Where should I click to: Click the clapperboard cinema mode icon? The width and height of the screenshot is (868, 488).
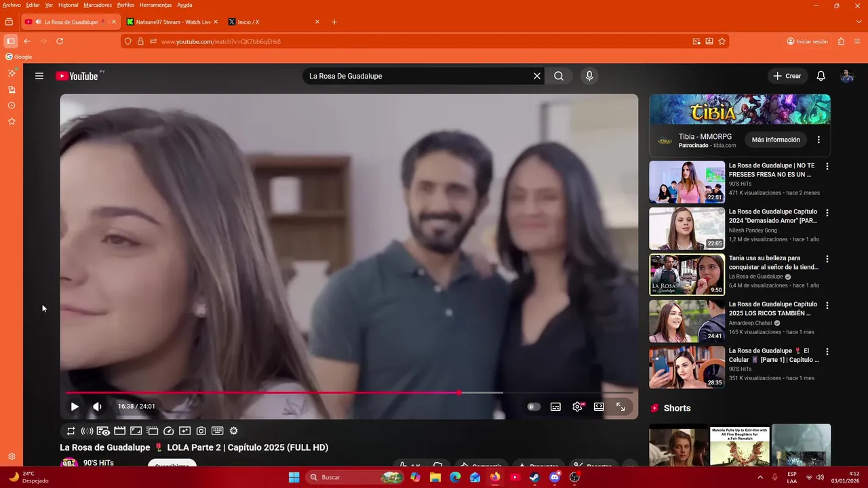(119, 430)
